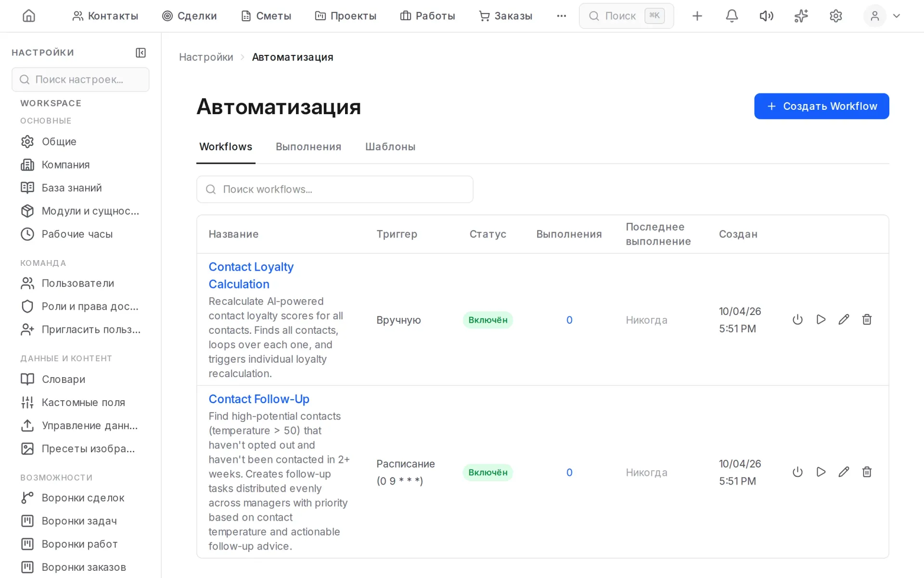Go to the home icon
Image resolution: width=924 pixels, height=578 pixels.
(x=29, y=16)
